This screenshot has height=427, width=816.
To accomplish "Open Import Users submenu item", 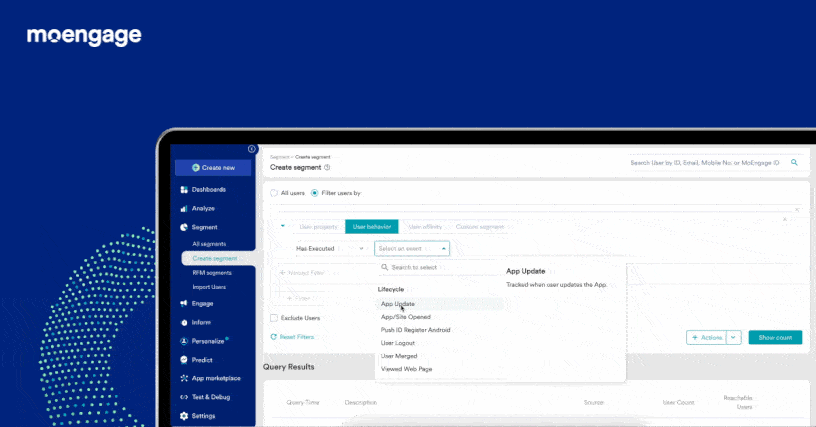I will (x=209, y=287).
